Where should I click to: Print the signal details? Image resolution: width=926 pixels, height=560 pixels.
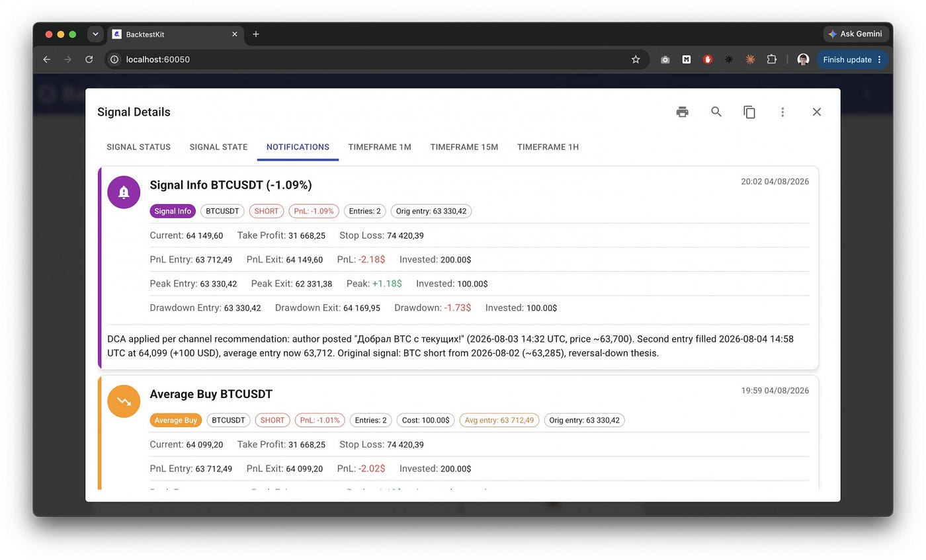coord(683,112)
